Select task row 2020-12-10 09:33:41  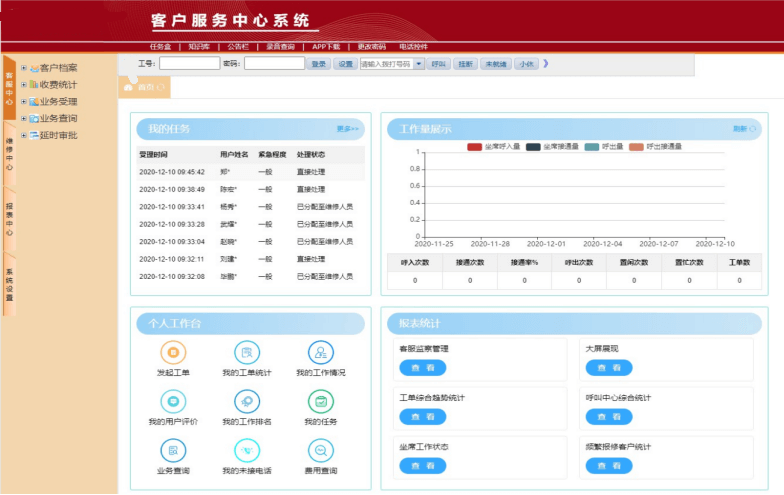click(x=250, y=207)
